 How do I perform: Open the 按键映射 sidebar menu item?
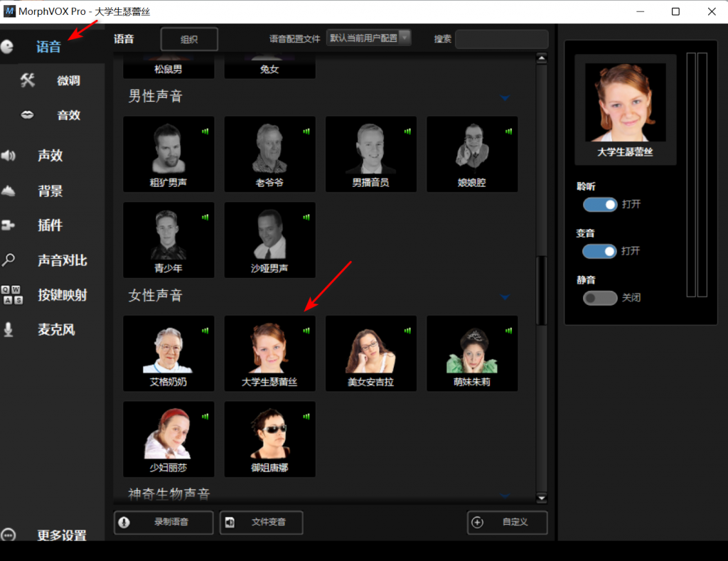[x=63, y=295]
